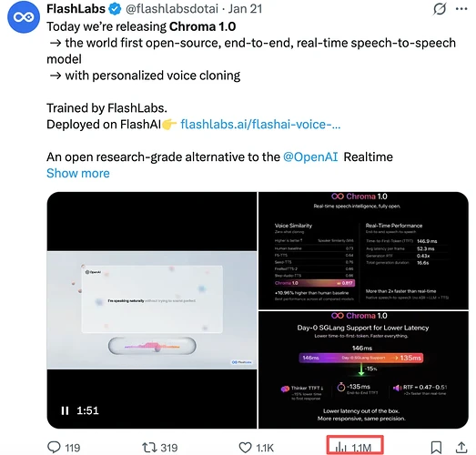
Task: Open the FlashLabs profile avatar
Action: [24, 16]
